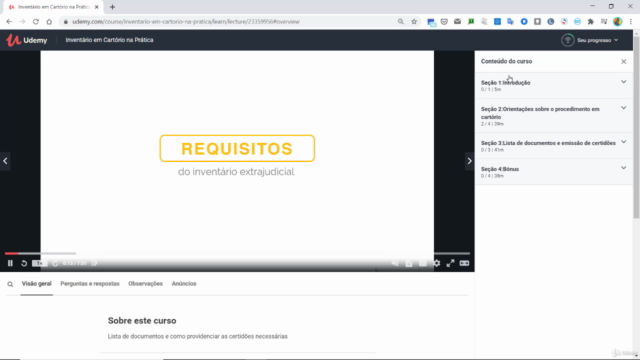The width and height of the screenshot is (640, 360).
Task: Open the Observações tab
Action: [x=145, y=284]
